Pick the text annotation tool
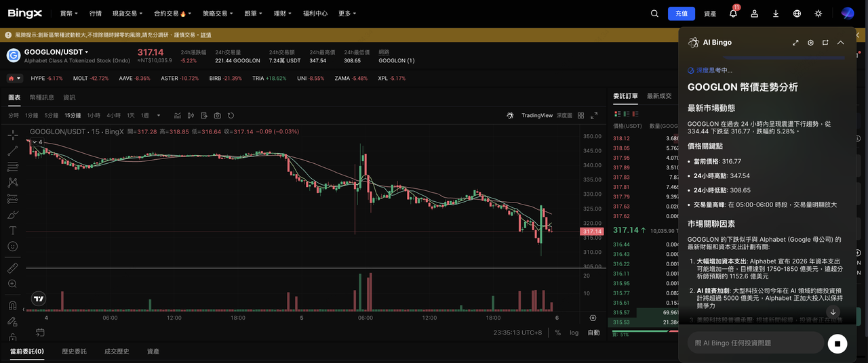The width and height of the screenshot is (868, 363). [12, 230]
